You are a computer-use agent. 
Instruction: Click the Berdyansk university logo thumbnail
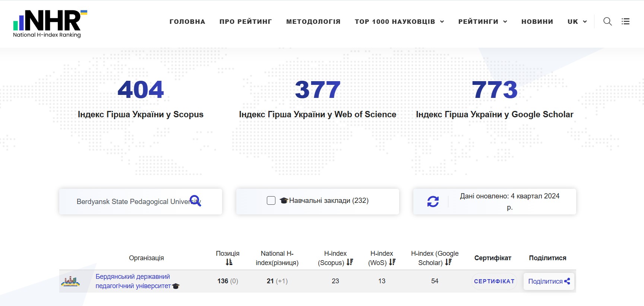click(x=70, y=281)
